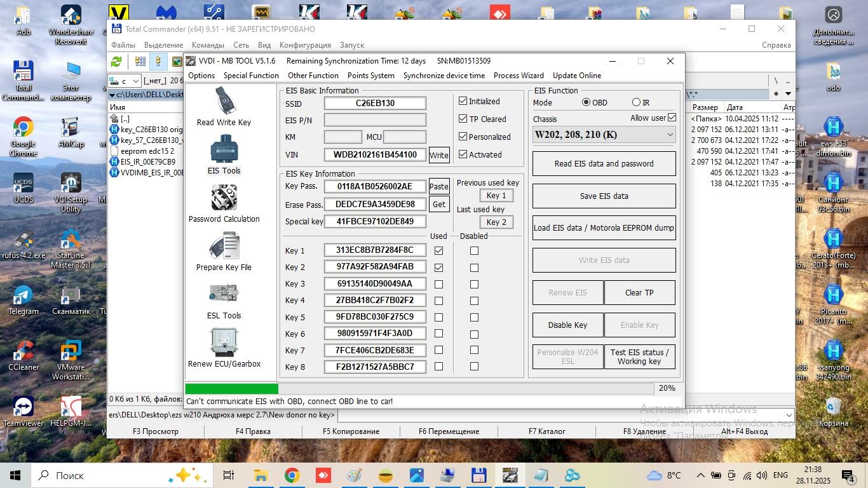Open the Password Calculation tool

point(224,203)
